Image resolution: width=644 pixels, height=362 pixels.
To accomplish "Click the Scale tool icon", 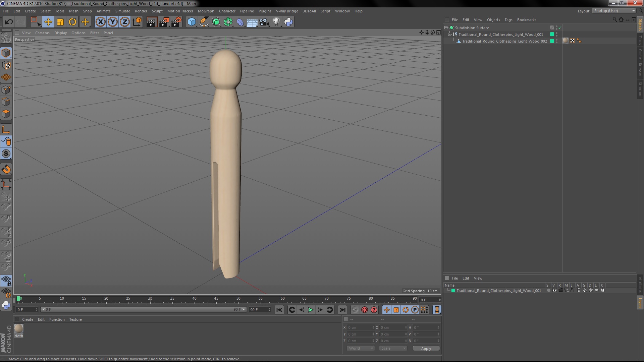I will click(60, 22).
